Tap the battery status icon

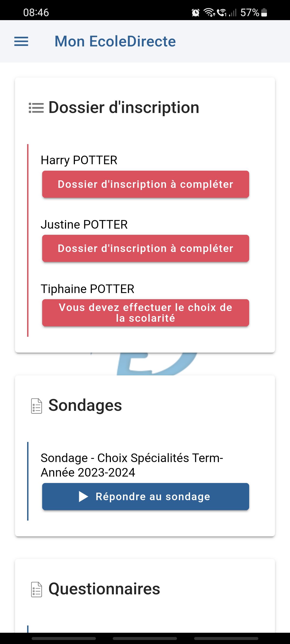264,13
